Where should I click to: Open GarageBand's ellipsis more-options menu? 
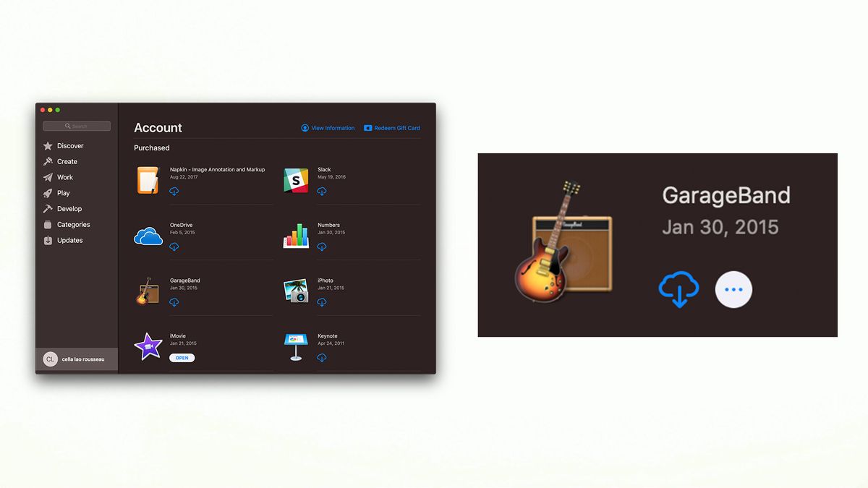pyautogui.click(x=733, y=288)
